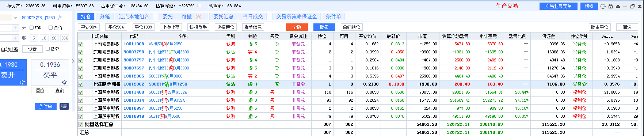Screen dimensions: 644x136
Task: Enable the 追价 checkbox
Action: pos(51,28)
